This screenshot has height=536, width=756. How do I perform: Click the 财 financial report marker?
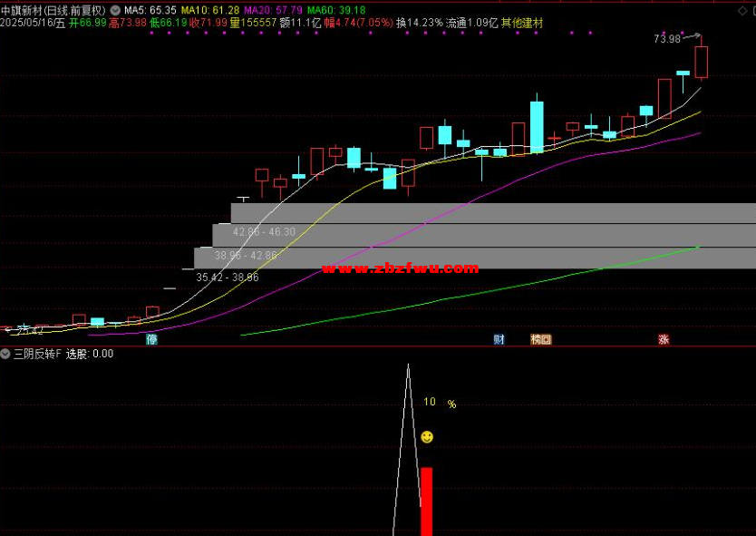tap(499, 339)
